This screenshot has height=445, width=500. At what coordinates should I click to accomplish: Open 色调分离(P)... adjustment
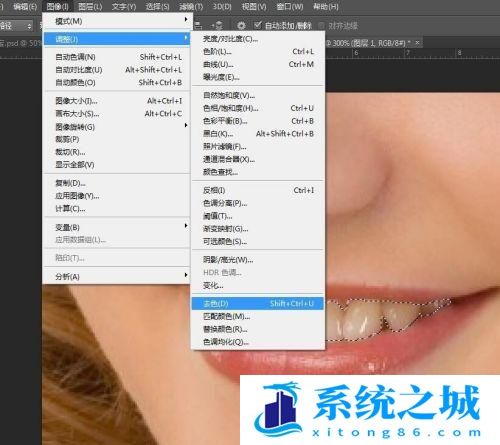(x=258, y=203)
